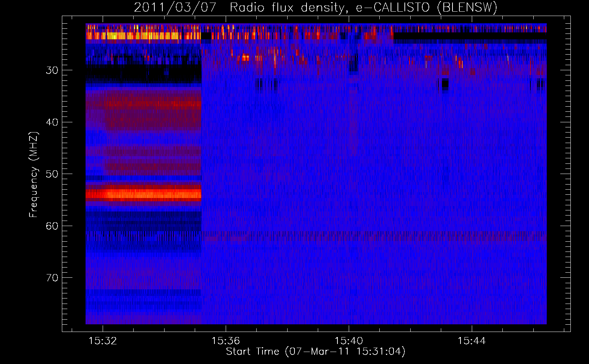Click the bright orange emission band near 54 MHz

[x=143, y=194]
